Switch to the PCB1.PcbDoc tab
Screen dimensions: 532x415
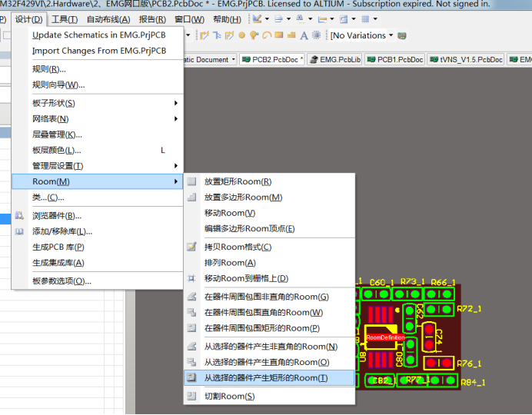click(395, 60)
